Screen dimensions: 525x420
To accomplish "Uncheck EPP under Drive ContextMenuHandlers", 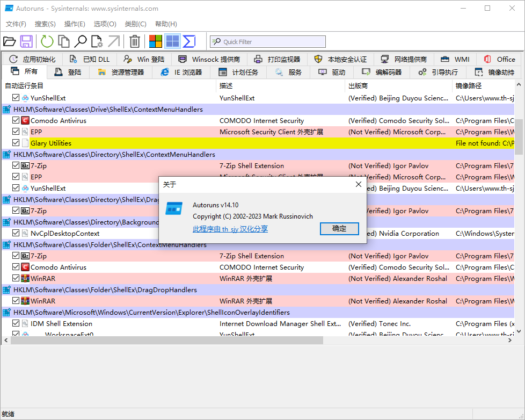I will [x=16, y=132].
